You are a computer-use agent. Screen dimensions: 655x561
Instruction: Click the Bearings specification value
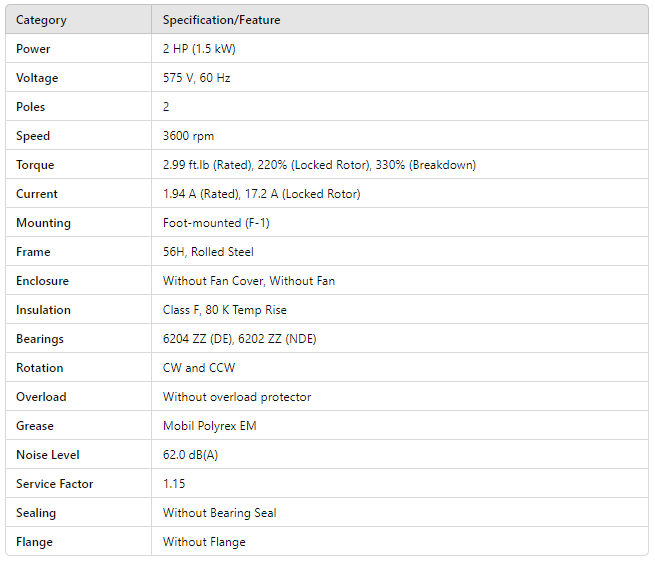click(x=239, y=339)
